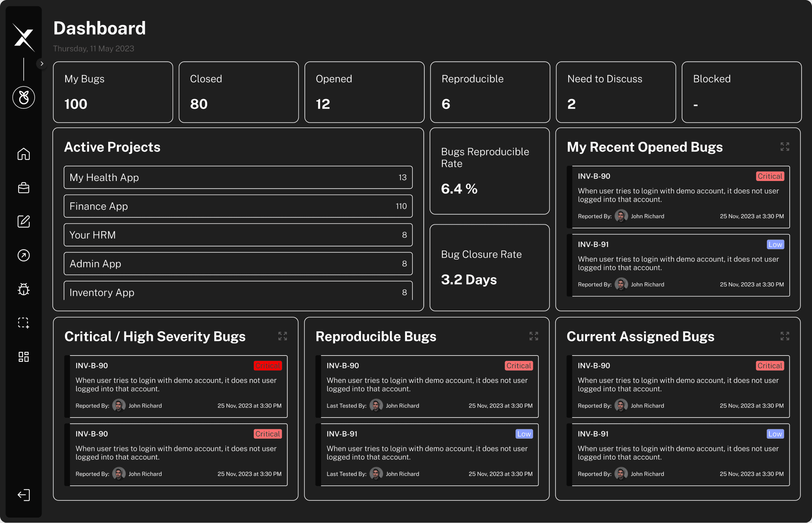Image resolution: width=812 pixels, height=523 pixels.
Task: Click the date Thursday, 11 May 2023
Action: [x=93, y=49]
